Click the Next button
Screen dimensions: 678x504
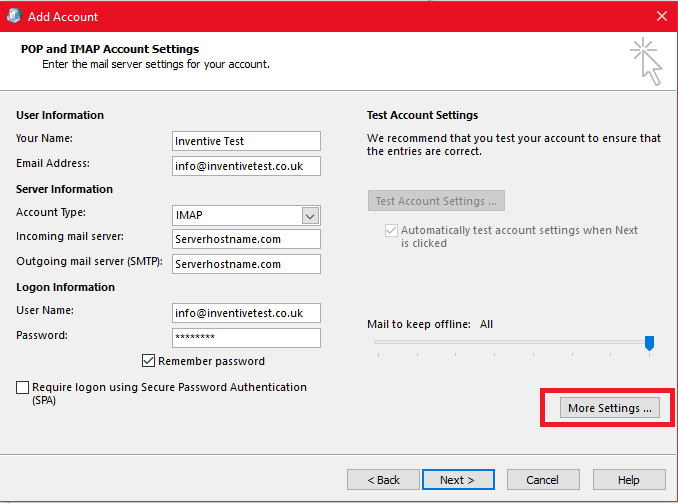click(458, 480)
